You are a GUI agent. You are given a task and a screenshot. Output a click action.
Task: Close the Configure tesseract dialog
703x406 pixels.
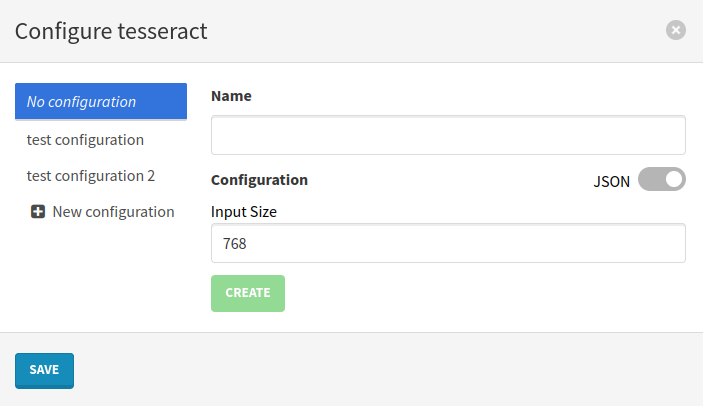[x=676, y=30]
